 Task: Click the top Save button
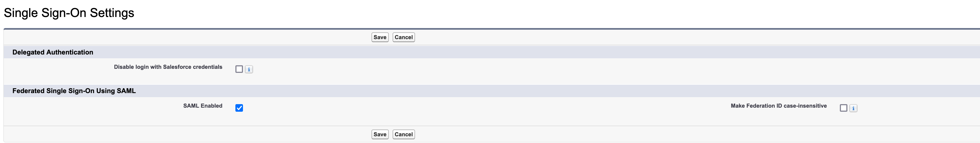tap(380, 37)
